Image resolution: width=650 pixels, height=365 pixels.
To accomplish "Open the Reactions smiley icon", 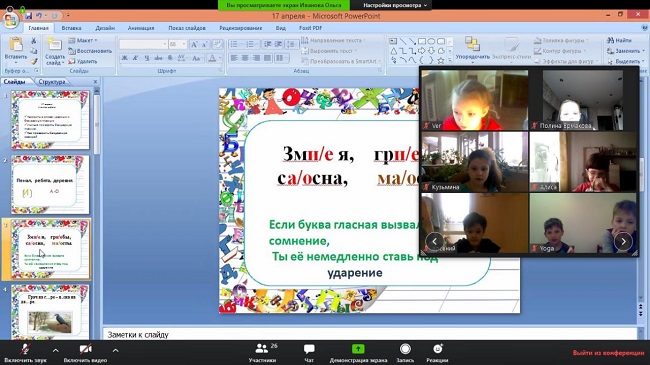I will pyautogui.click(x=437, y=349).
